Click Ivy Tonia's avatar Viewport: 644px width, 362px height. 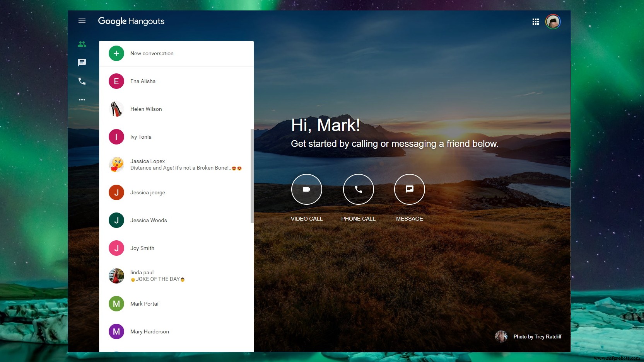[x=116, y=137]
